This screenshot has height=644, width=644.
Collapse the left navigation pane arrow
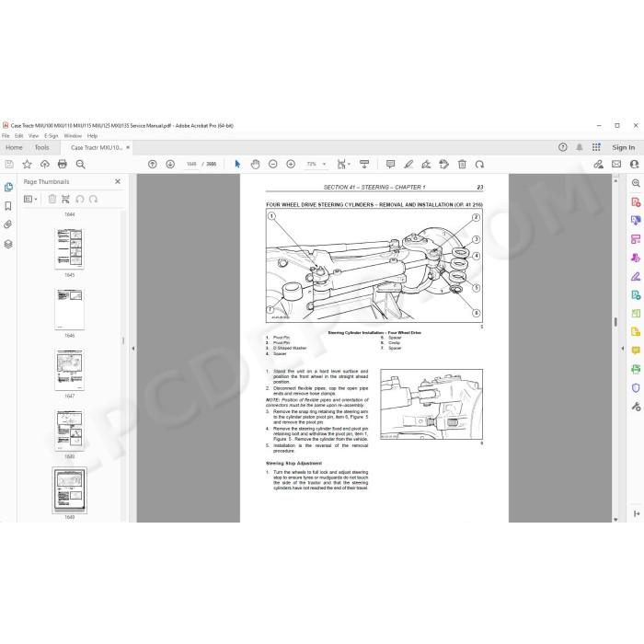click(x=133, y=349)
